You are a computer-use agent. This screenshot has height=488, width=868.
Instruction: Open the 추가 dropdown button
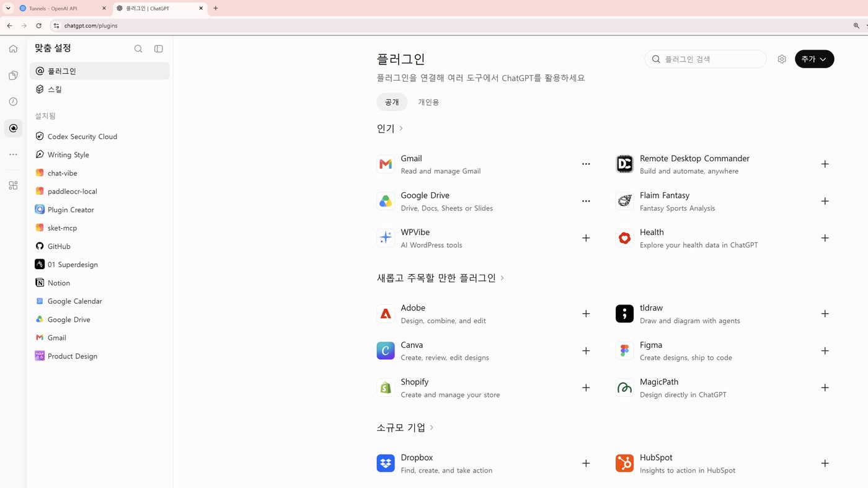814,59
